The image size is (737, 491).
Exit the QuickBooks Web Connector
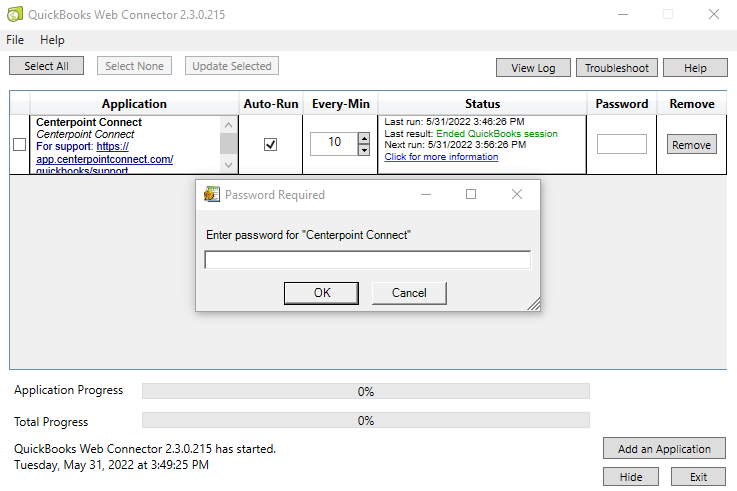(698, 477)
